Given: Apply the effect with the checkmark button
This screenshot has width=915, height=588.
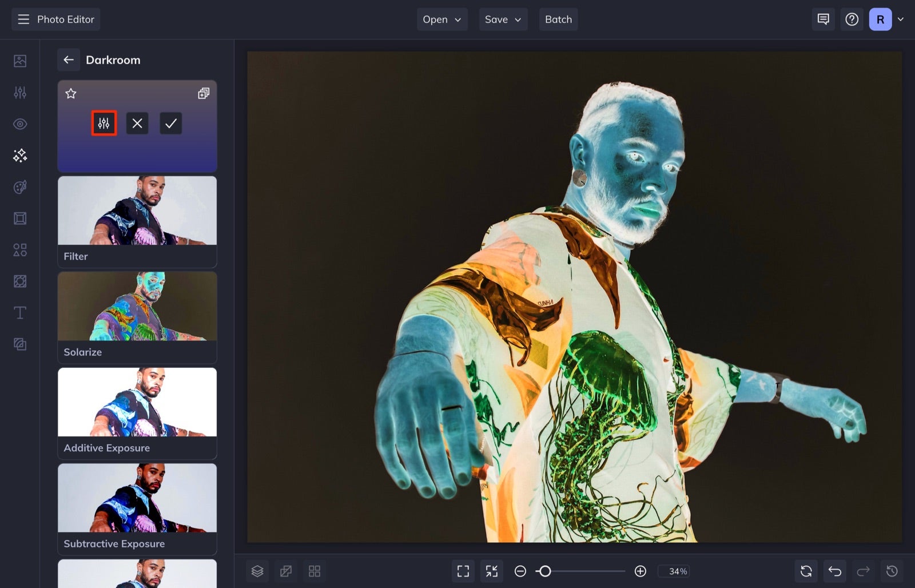Looking at the screenshot, I should coord(170,122).
